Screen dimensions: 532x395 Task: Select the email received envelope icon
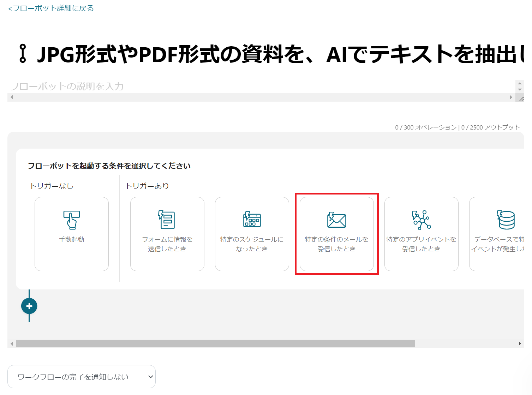click(336, 220)
